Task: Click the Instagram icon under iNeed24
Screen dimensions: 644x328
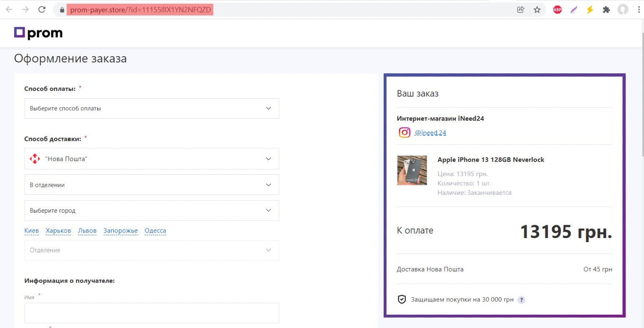Action: 404,132
